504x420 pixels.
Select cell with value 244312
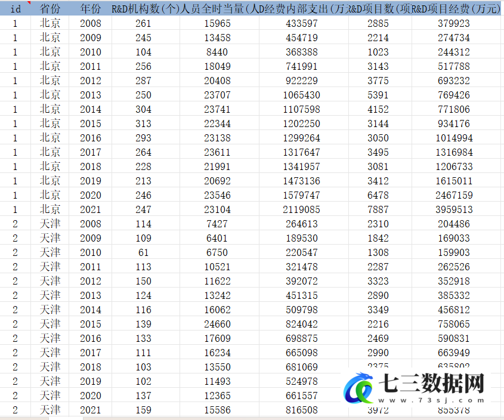coord(456,52)
